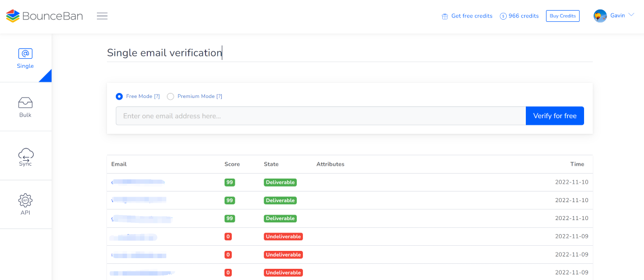Expand the Gavin account dropdown arrow
The height and width of the screenshot is (280, 644).
631,15
